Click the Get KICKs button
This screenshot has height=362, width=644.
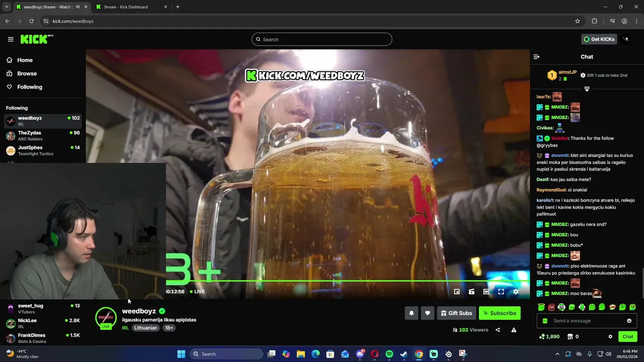pos(599,39)
